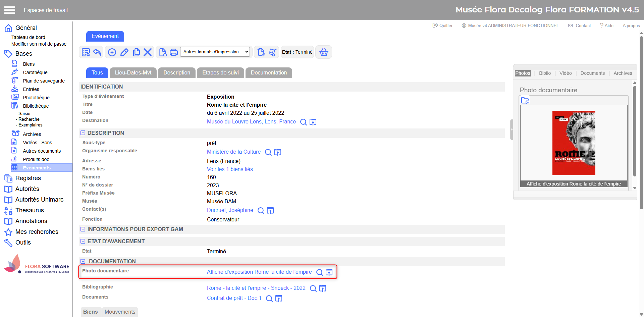Collapse the DOCUMENTATION section
The width and height of the screenshot is (644, 317).
83,261
